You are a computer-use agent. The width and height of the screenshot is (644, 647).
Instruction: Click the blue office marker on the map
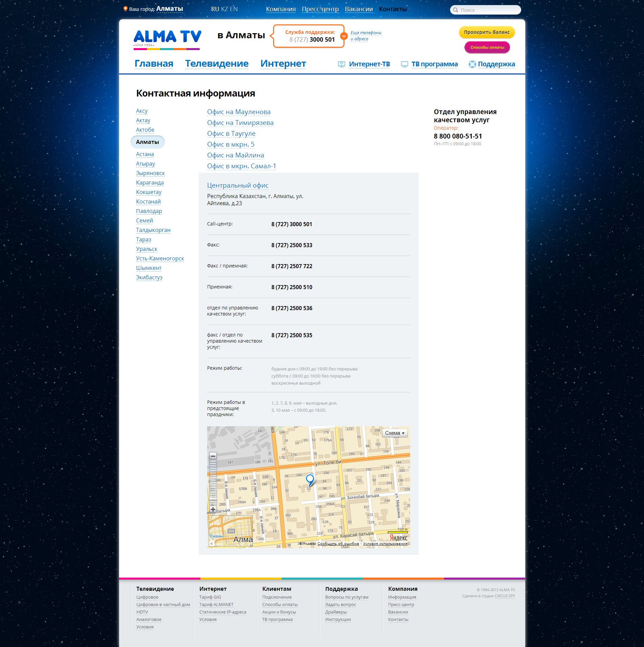310,480
